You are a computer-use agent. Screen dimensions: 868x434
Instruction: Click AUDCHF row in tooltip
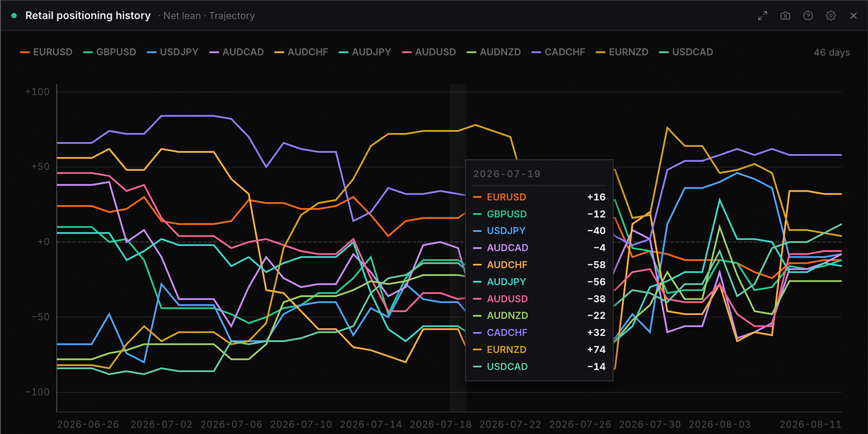539,265
